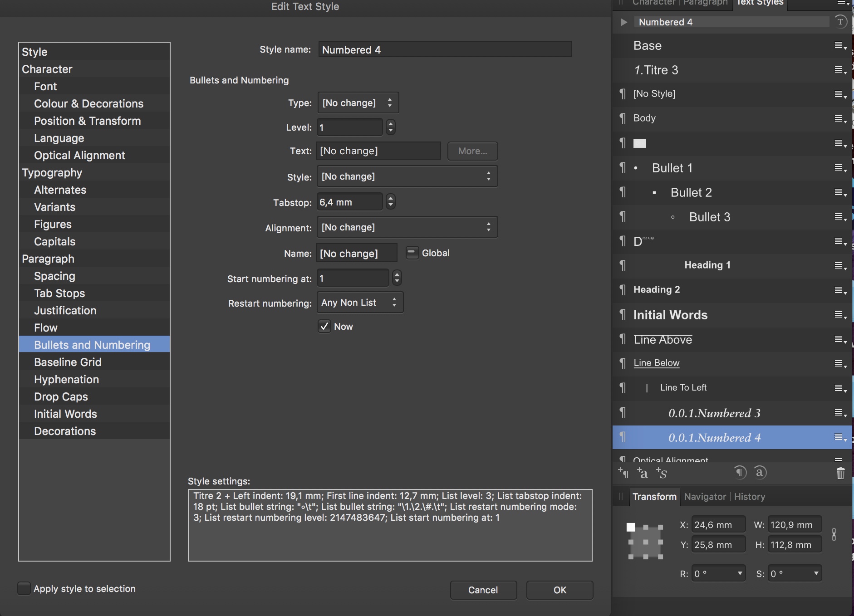
Task: Open the menu icon for Line Above style
Action: coord(840,339)
